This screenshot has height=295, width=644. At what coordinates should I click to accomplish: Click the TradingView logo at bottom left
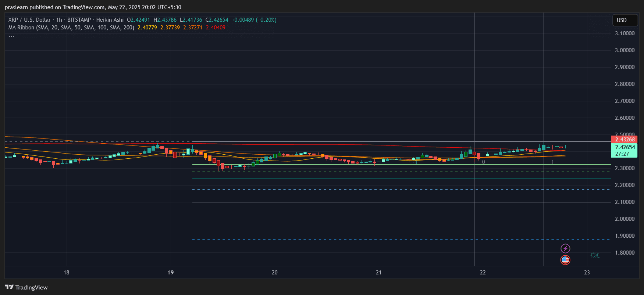[26, 287]
